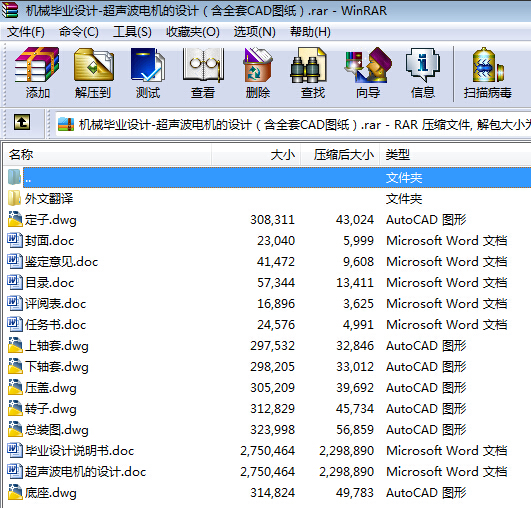Image resolution: width=531 pixels, height=508 pixels.
Task: Select file name 毕业设计说明书.doc
Action: pyautogui.click(x=79, y=451)
